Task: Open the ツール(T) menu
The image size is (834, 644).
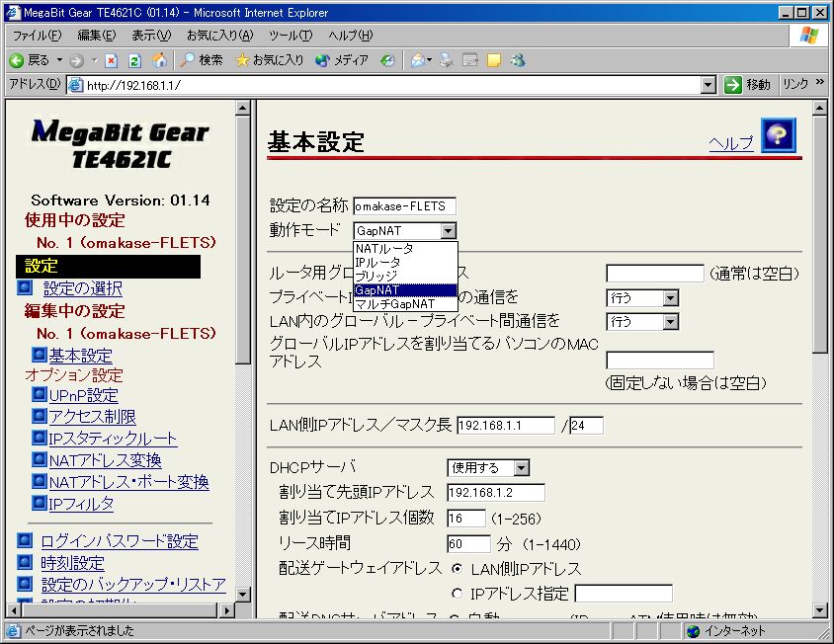Action: coord(291,36)
